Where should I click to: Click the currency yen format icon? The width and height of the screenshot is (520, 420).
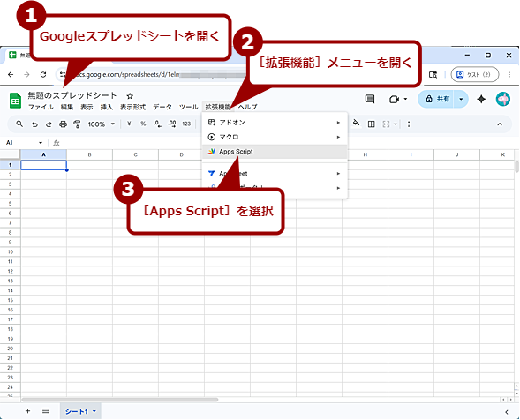pos(129,124)
